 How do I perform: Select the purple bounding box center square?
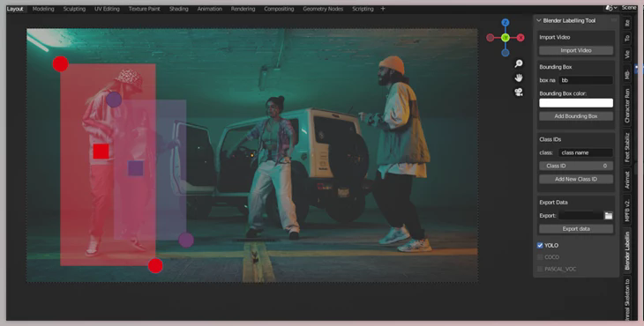(136, 168)
